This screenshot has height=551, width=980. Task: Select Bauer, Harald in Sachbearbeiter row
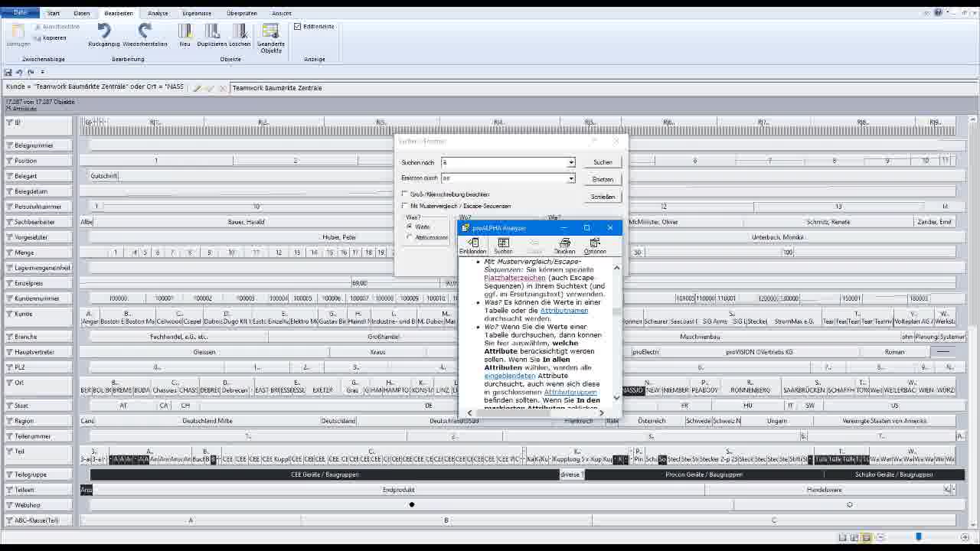[246, 222]
